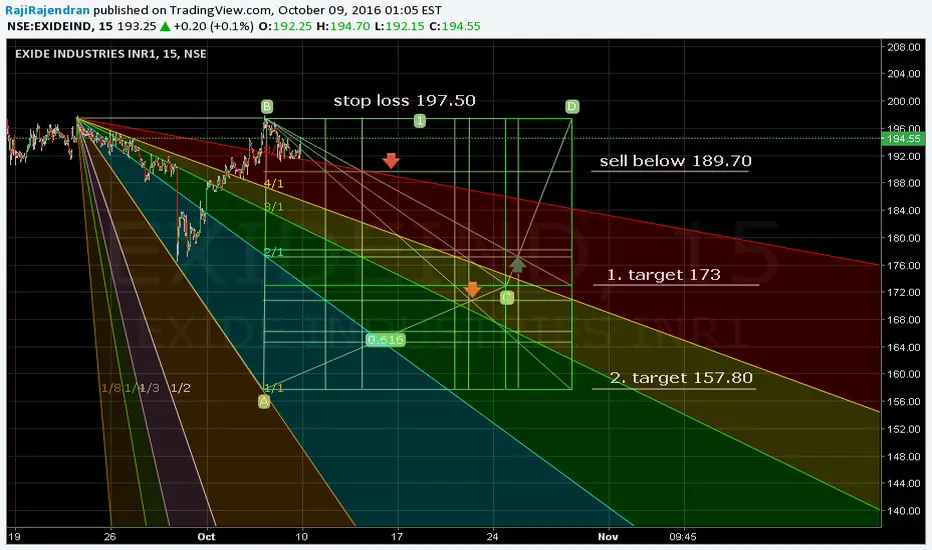Click the 17 date axis label
The image size is (932, 550).
pos(396,537)
